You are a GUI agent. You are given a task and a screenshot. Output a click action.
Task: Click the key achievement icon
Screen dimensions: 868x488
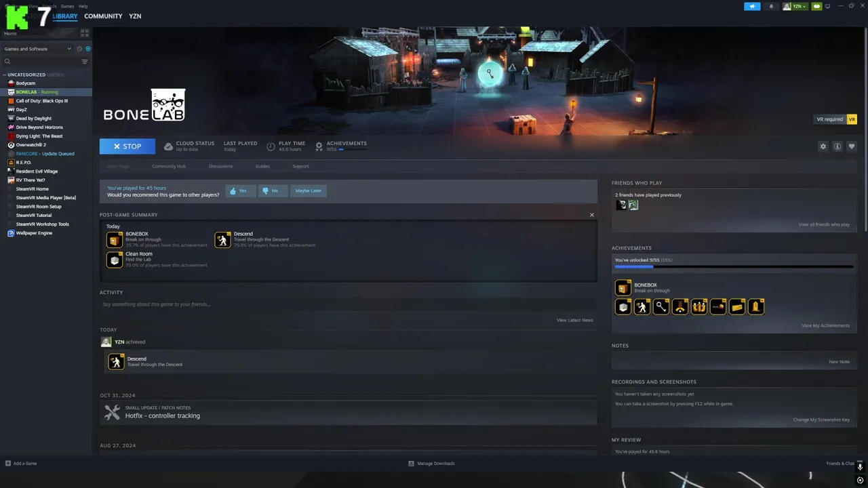coord(661,307)
